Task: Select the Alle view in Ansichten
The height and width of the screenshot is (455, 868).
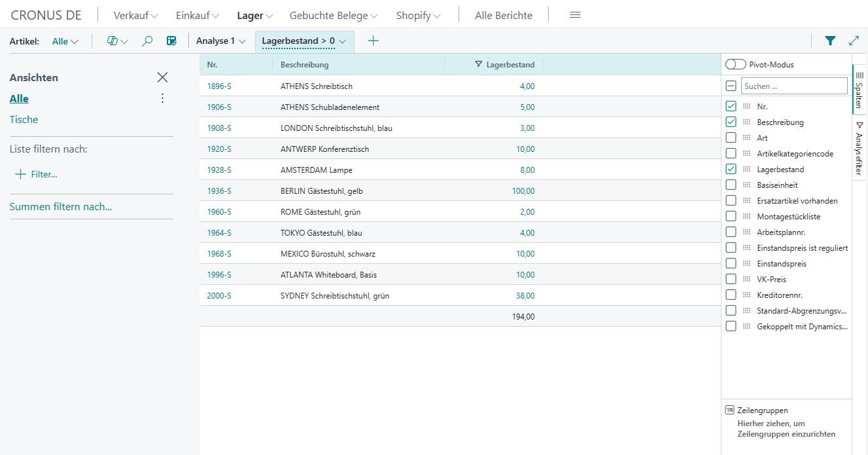Action: (x=19, y=98)
